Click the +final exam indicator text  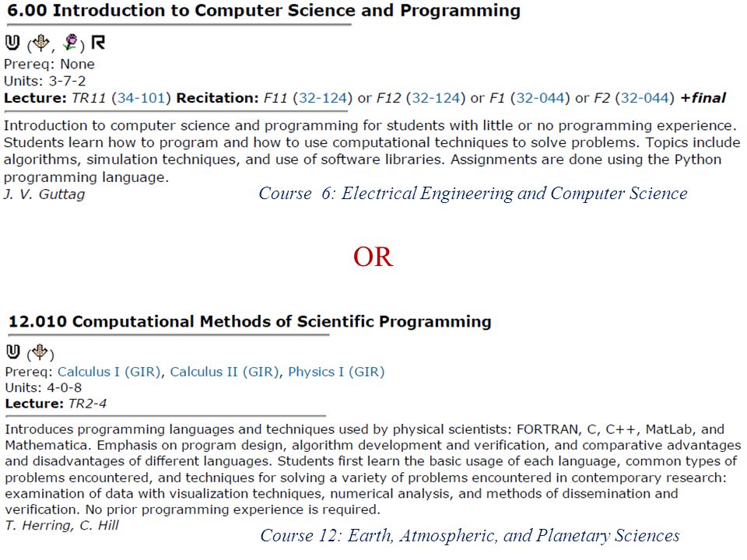point(703,98)
